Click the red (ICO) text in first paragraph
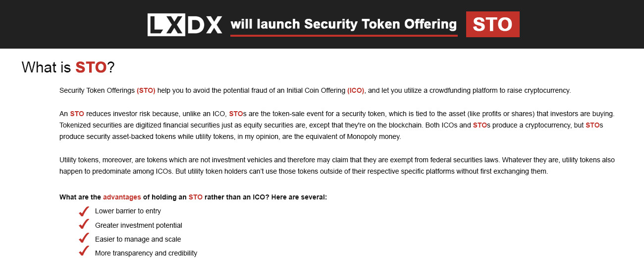Viewport: 644px width, 260px height. (x=356, y=90)
